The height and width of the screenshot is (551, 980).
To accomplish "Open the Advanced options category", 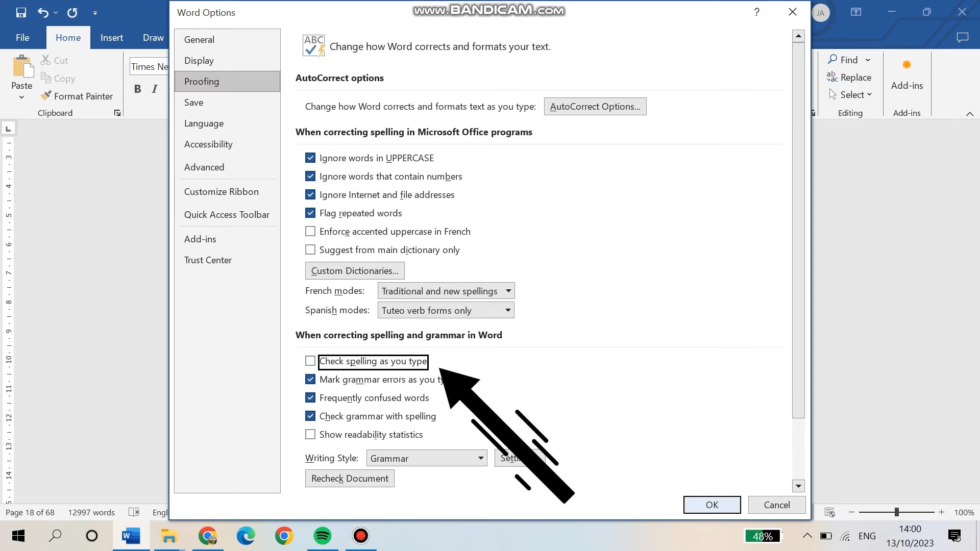I will pos(227,167).
